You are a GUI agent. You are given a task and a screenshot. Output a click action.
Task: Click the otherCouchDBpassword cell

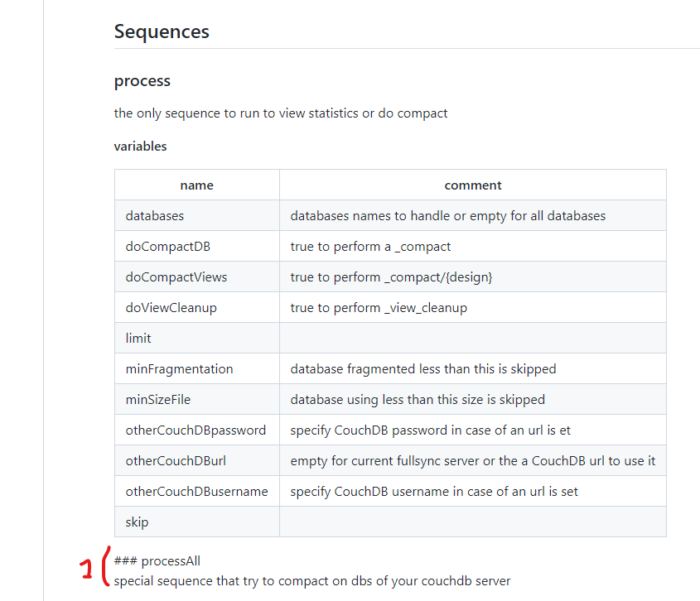click(x=196, y=430)
